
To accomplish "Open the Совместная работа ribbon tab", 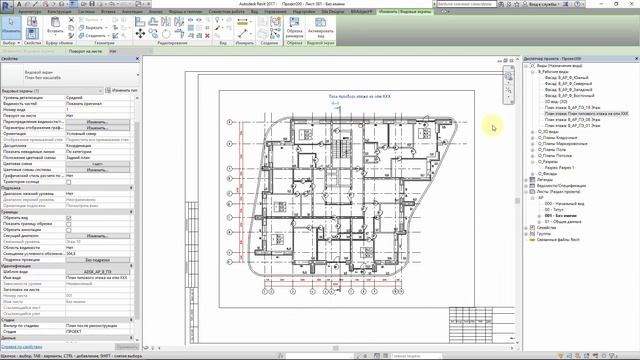I will 227,12.
